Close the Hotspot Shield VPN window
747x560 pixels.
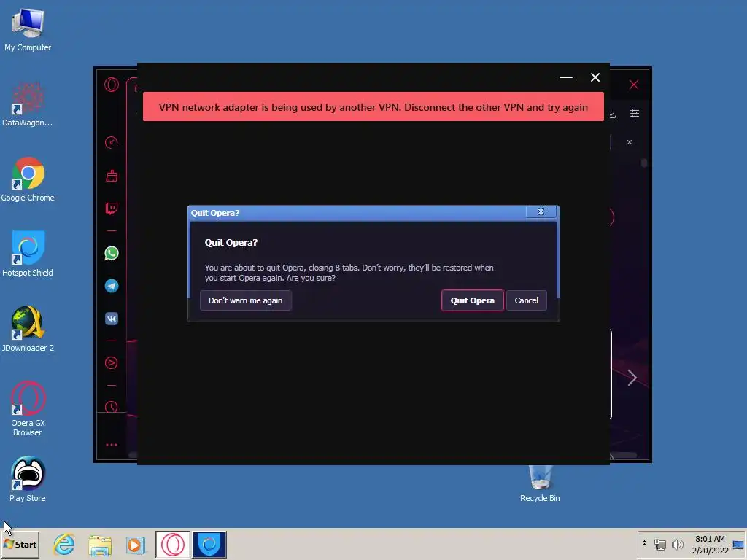click(x=595, y=77)
